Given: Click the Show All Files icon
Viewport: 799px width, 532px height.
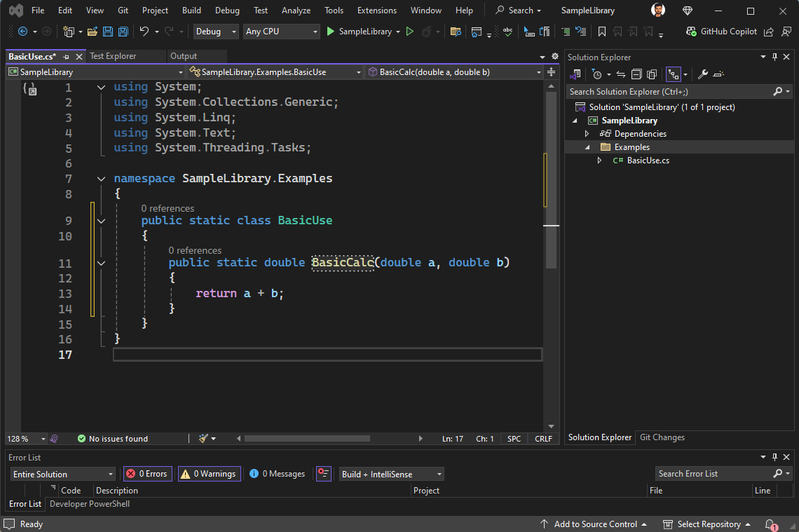Looking at the screenshot, I should tap(651, 74).
